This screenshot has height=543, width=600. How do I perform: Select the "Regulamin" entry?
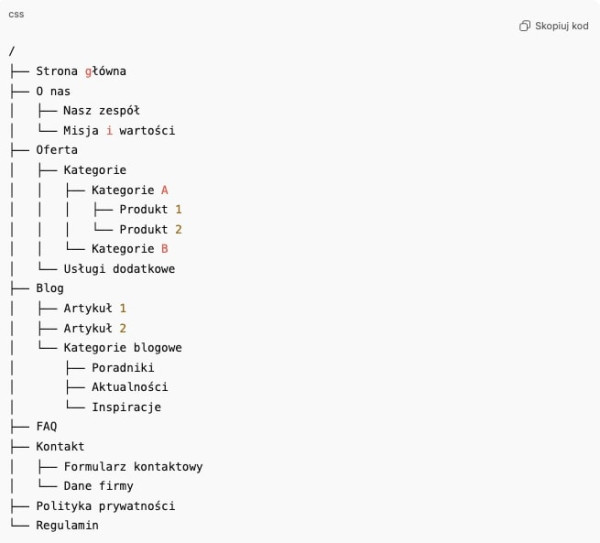click(x=68, y=525)
